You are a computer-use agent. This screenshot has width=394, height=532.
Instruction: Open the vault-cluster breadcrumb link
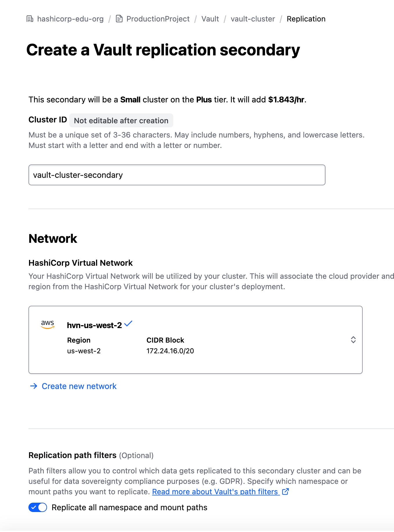tap(253, 19)
